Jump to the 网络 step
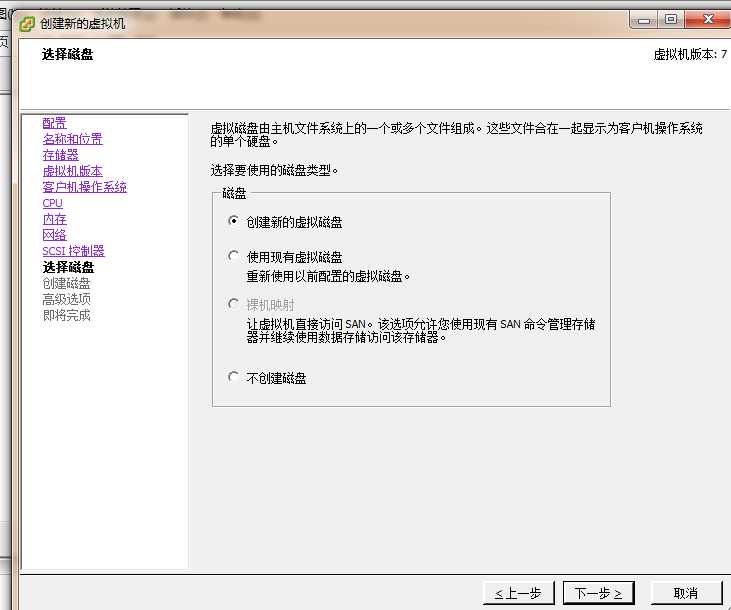The height and width of the screenshot is (610, 731). click(55, 235)
